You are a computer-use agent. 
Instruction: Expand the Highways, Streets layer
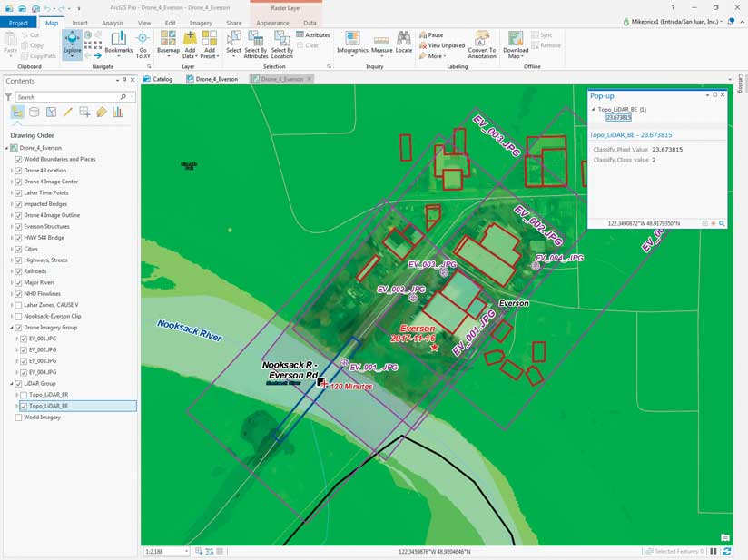12,260
